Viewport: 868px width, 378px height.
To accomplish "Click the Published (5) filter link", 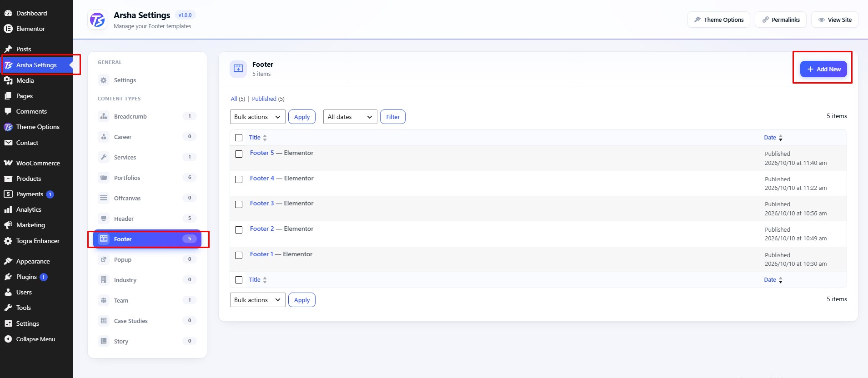I will click(x=268, y=99).
